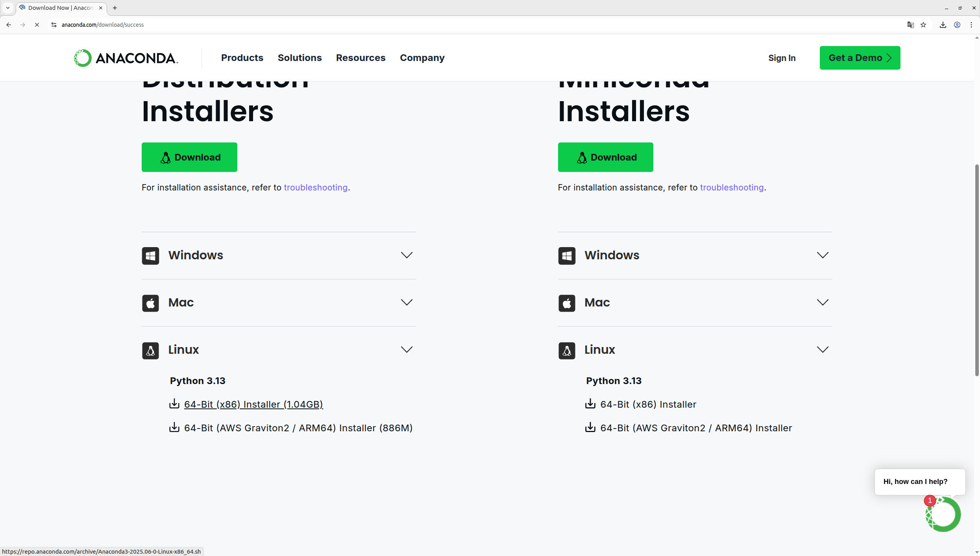Open the Chrome three-dot menu
The image size is (980, 556).
point(971,25)
